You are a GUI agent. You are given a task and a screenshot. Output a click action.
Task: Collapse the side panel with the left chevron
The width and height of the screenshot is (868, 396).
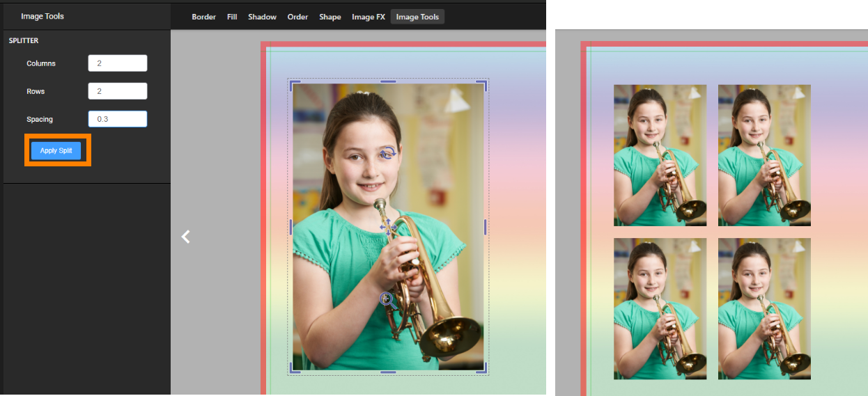(185, 237)
